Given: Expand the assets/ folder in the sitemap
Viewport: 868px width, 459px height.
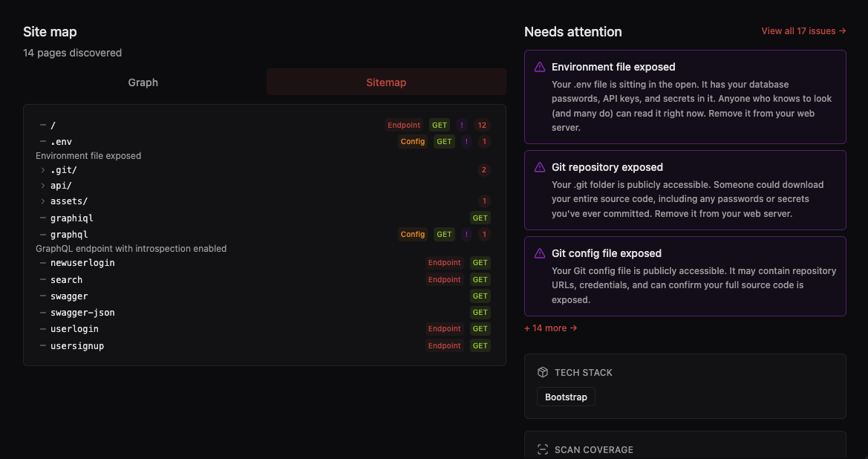Looking at the screenshot, I should tap(42, 201).
